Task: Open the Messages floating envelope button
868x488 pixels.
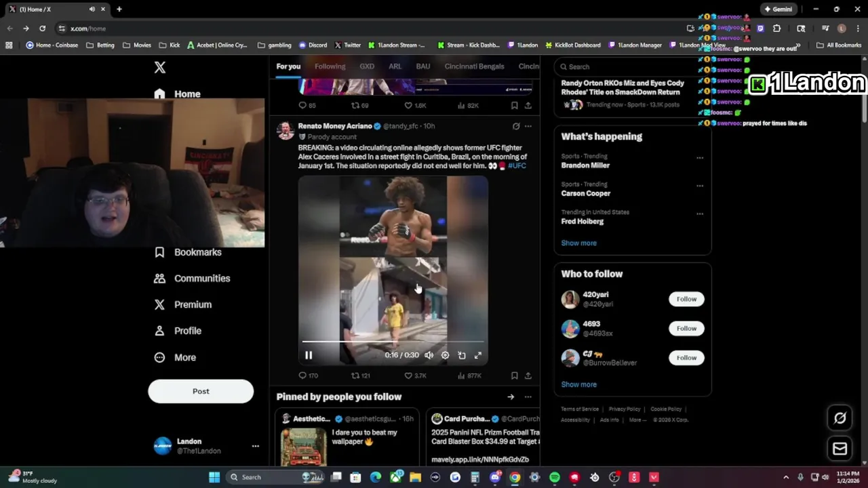Action: [x=840, y=449]
